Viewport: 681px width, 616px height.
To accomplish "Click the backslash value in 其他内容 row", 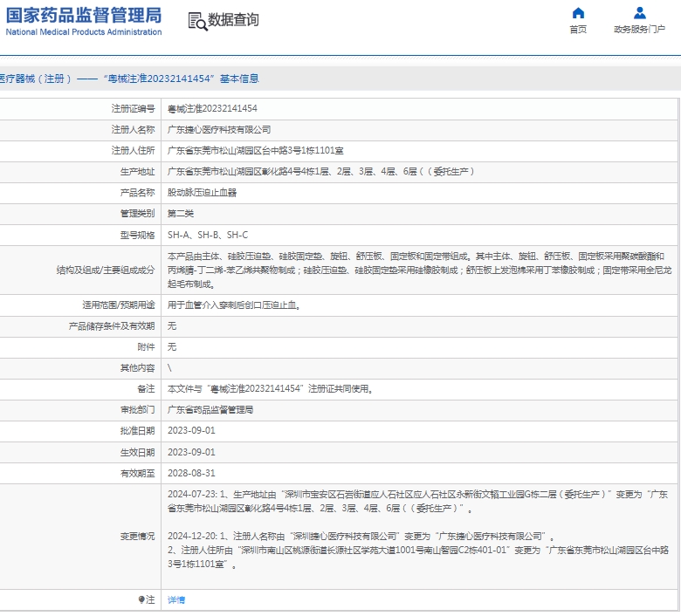I will pyautogui.click(x=169, y=368).
